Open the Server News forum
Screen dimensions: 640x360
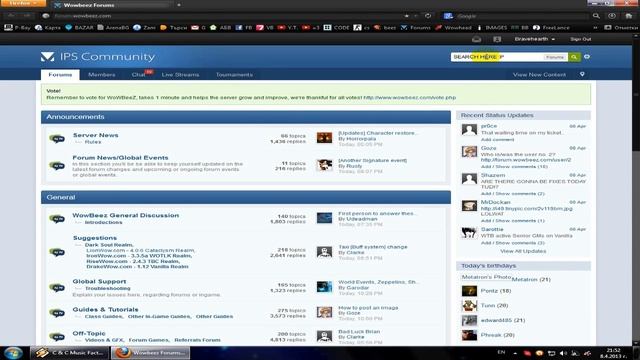point(96,135)
